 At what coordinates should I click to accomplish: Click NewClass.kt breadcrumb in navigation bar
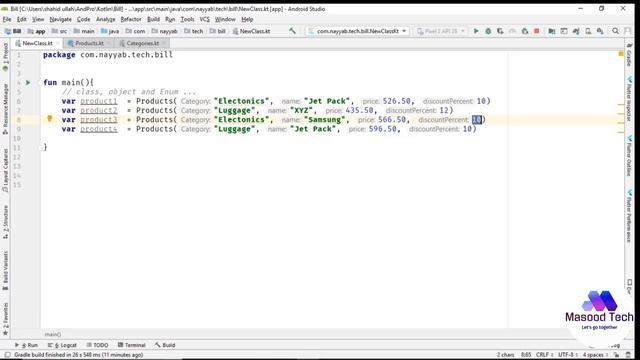[x=251, y=31]
